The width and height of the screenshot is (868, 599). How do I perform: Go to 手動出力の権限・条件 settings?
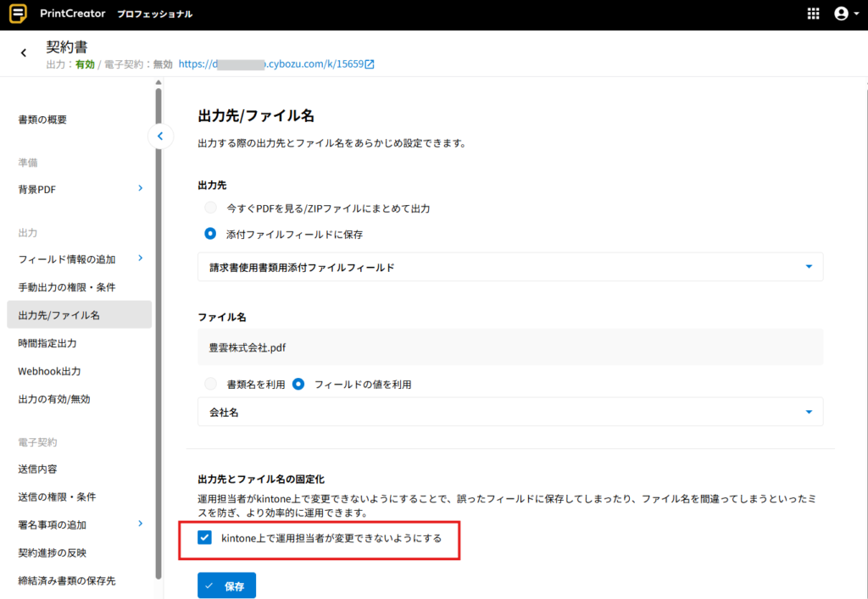(x=67, y=287)
